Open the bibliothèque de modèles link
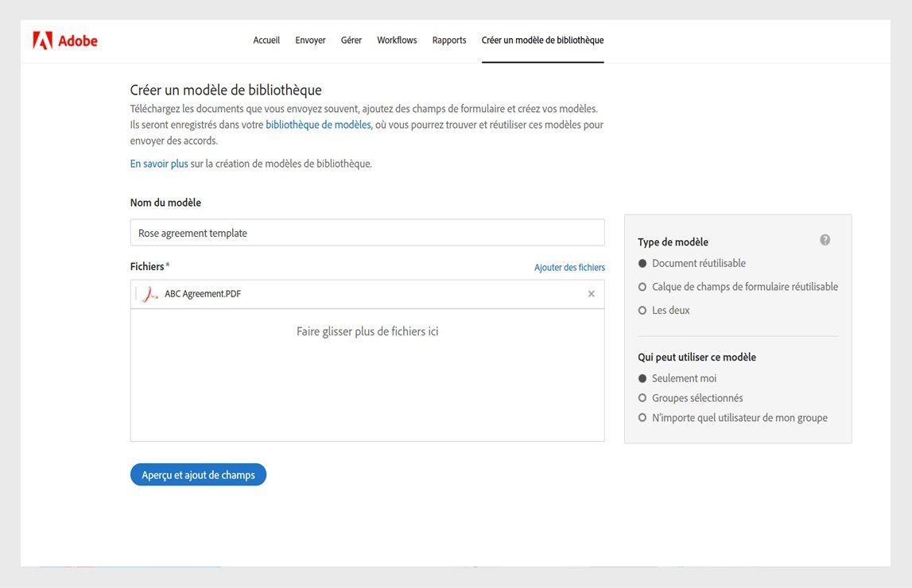 click(x=317, y=125)
